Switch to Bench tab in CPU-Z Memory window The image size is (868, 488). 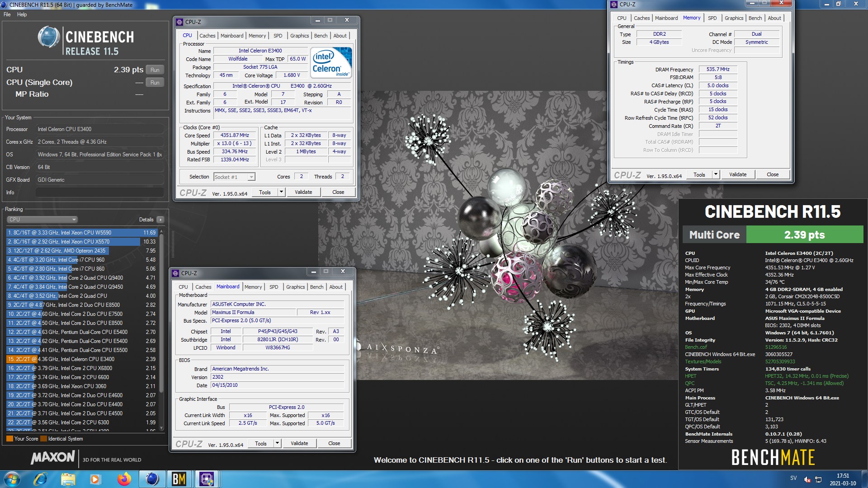755,18
